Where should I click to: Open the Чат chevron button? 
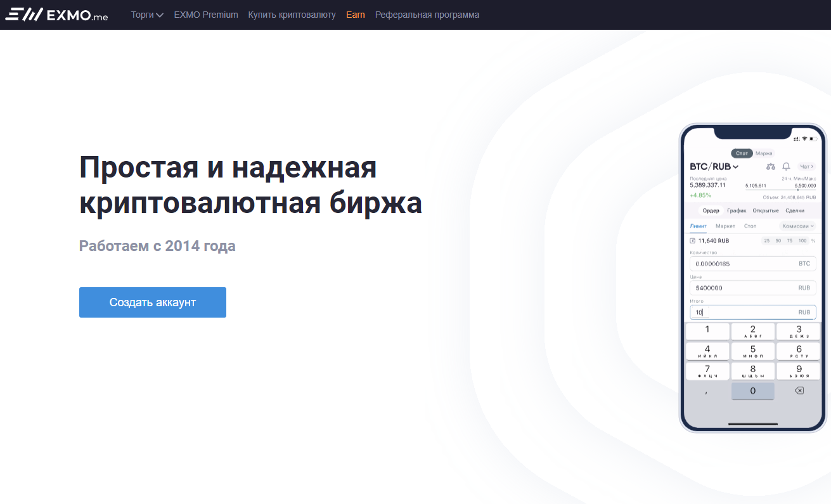(x=807, y=166)
